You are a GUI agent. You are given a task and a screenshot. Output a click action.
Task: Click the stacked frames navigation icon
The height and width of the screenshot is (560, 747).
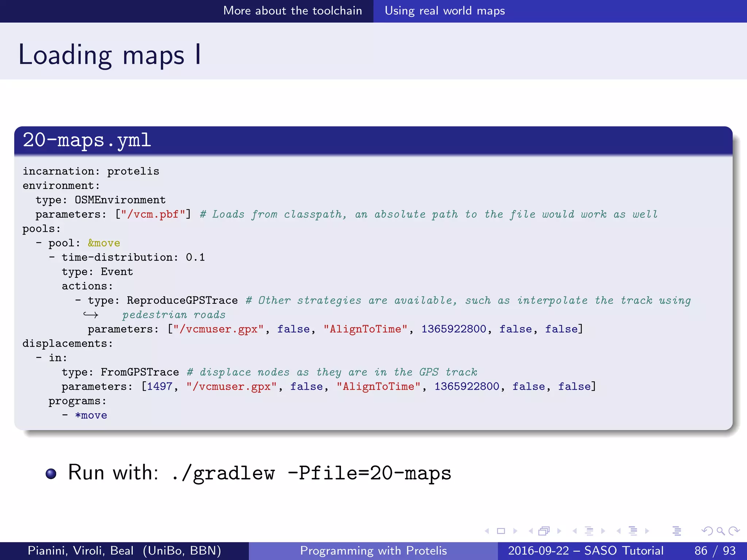point(544,531)
